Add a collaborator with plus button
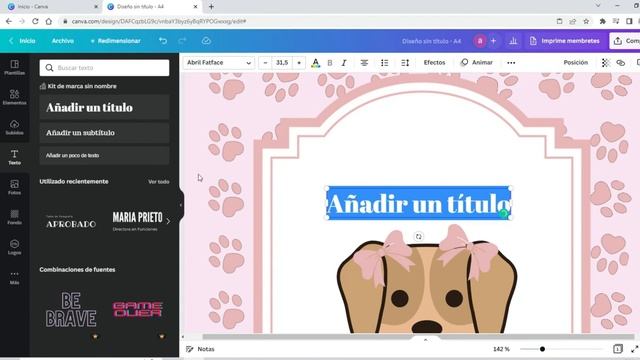The image size is (640, 360). (x=493, y=41)
